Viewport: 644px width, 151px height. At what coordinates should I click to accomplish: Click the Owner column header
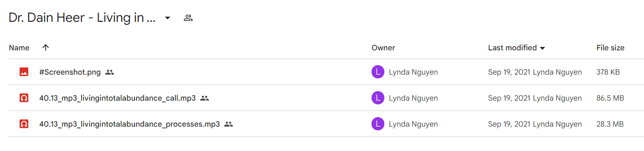(x=383, y=48)
